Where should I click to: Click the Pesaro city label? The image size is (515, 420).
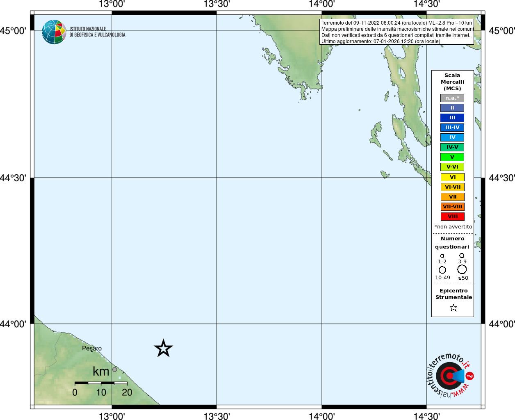click(x=92, y=348)
